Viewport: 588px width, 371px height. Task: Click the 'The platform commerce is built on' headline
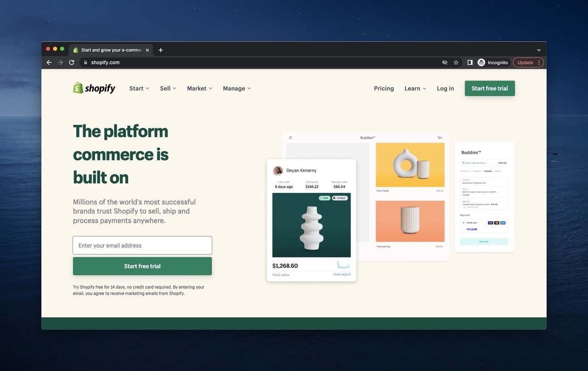point(121,154)
